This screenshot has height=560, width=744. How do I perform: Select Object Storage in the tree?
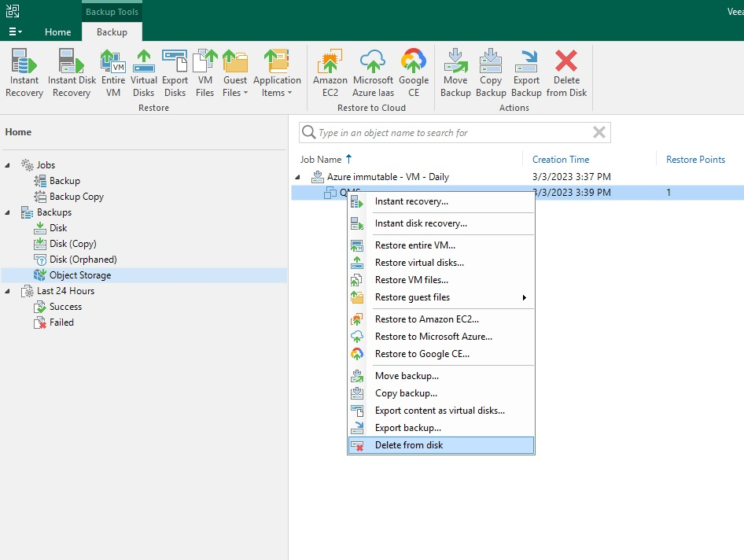(79, 275)
